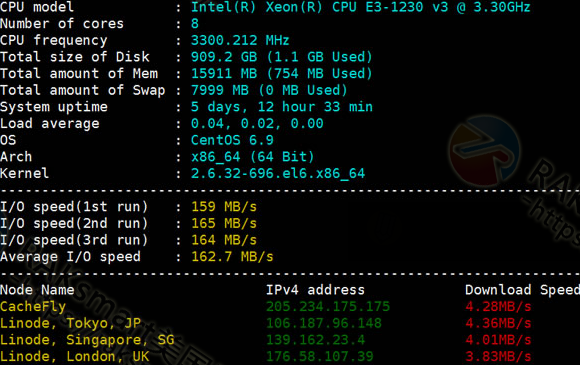Image resolution: width=580 pixels, height=365 pixels.
Task: Select the average value 162.7 MB/s
Action: (232, 257)
